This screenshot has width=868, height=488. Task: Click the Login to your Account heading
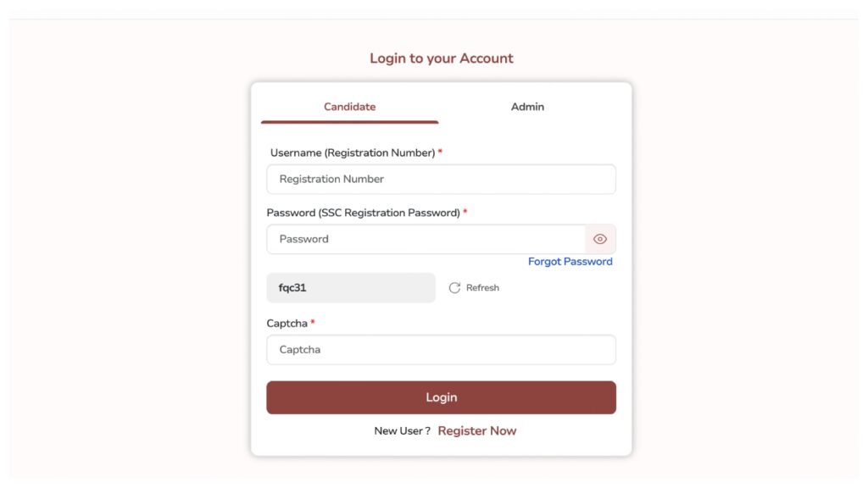(x=441, y=58)
